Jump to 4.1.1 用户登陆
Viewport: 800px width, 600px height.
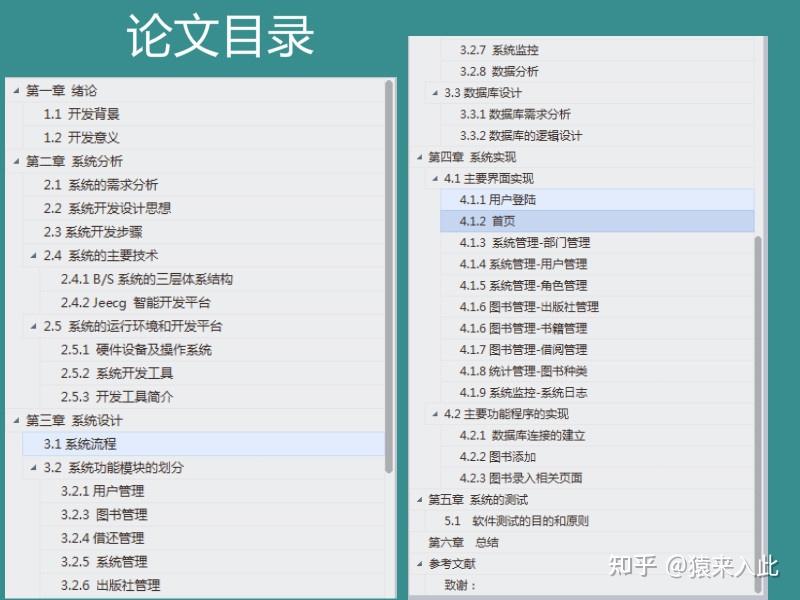pos(597,199)
